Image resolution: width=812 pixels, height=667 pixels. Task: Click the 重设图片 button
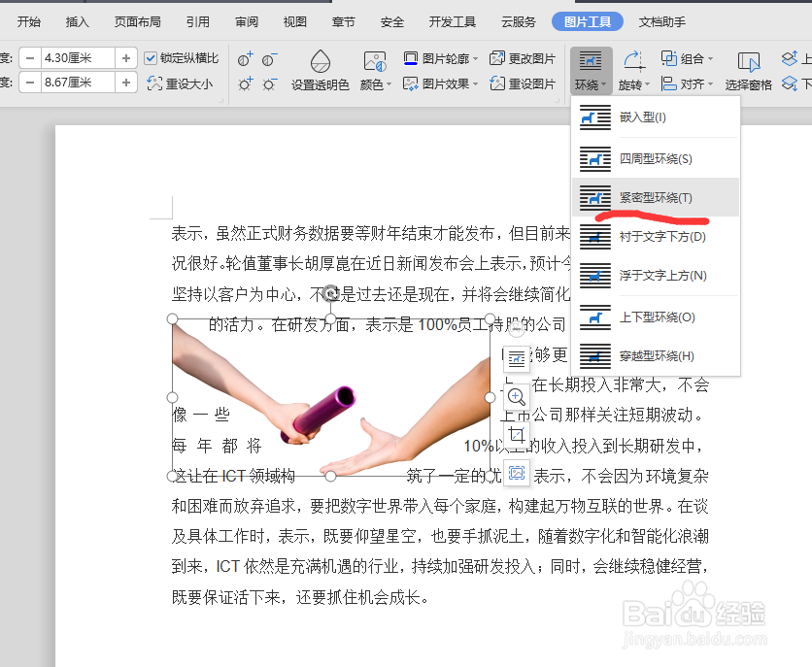pyautogui.click(x=523, y=83)
